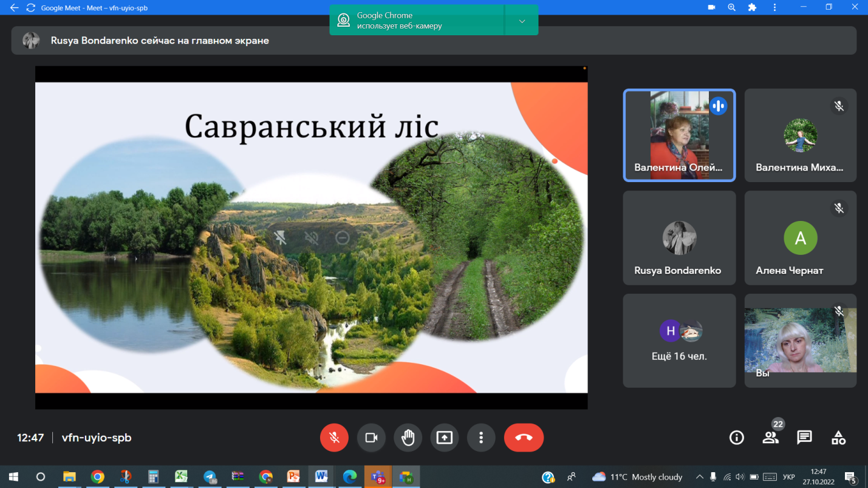The height and width of the screenshot is (488, 868).
Task: Open the Chrome three-dot browser menu
Action: 774,8
